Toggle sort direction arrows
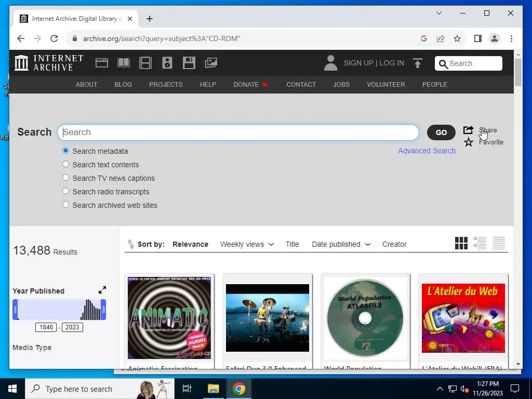The height and width of the screenshot is (399, 532). [x=130, y=244]
